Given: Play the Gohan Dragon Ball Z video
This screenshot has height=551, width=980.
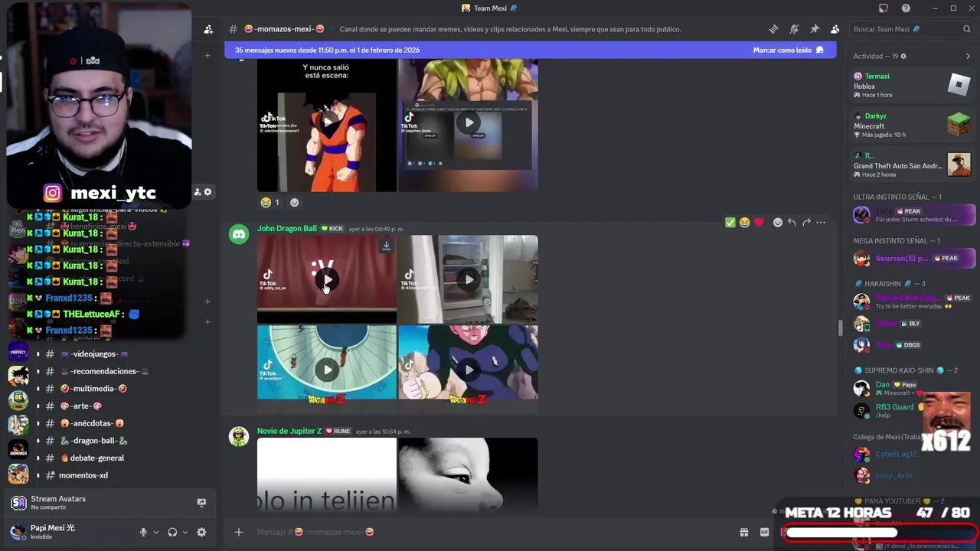Looking at the screenshot, I should tap(469, 370).
